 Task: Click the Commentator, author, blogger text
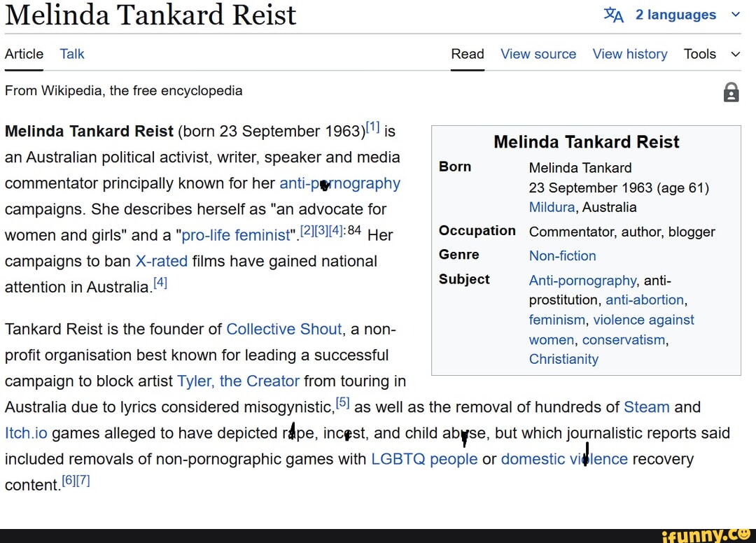(x=622, y=232)
